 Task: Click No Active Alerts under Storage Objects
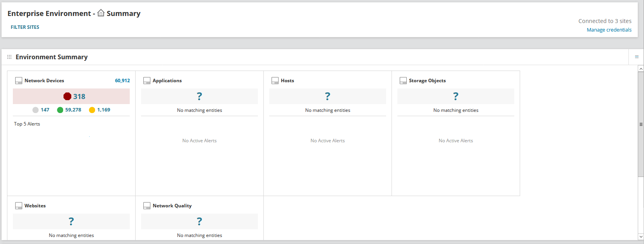pos(456,141)
